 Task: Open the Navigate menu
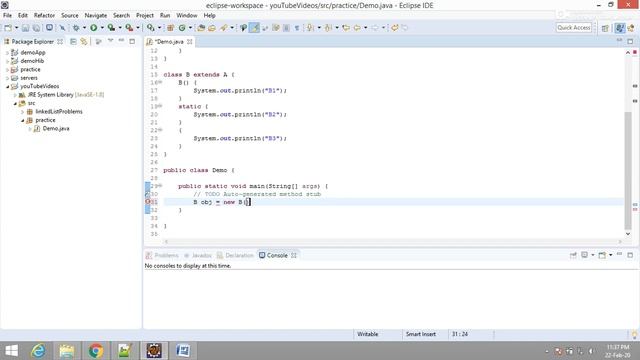point(96,15)
